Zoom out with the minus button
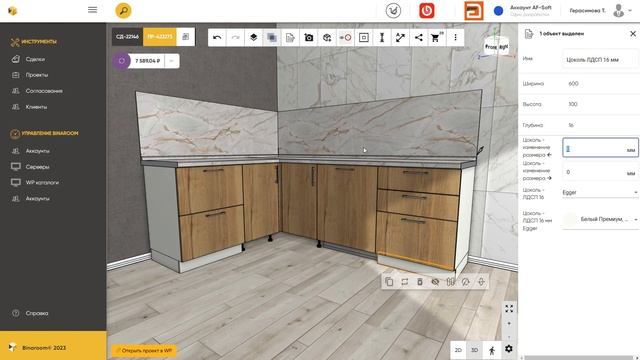 (x=509, y=337)
